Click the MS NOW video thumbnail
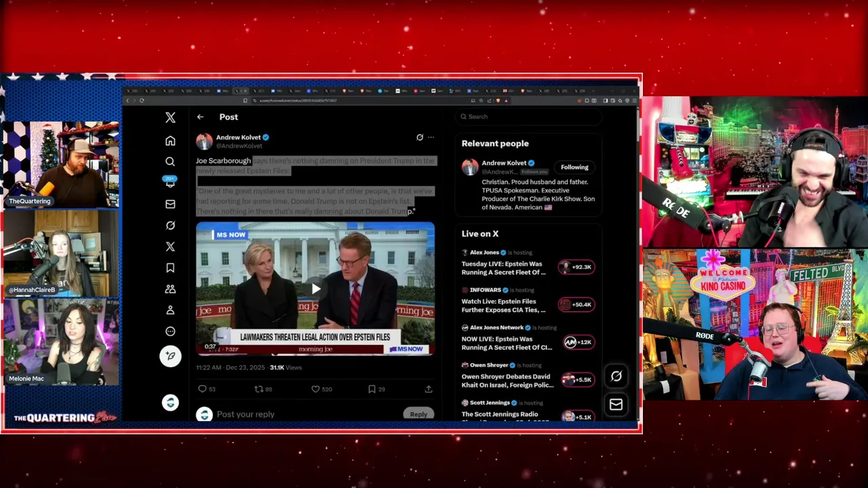Viewport: 868px width, 488px height. (x=315, y=288)
